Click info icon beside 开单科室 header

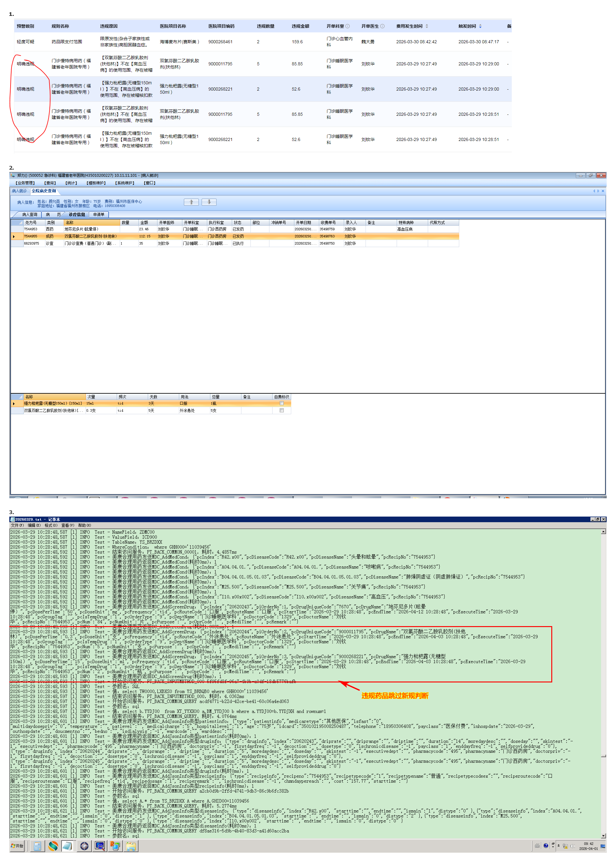[348, 26]
